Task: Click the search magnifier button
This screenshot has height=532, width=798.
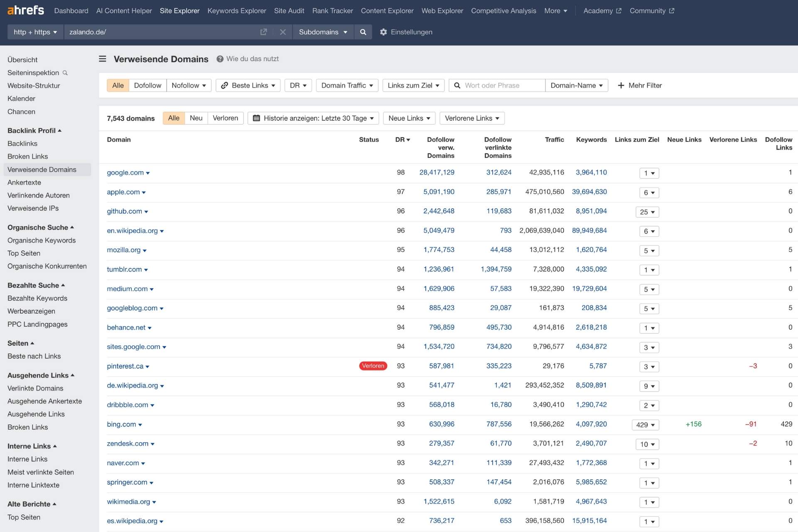Action: pos(363,32)
